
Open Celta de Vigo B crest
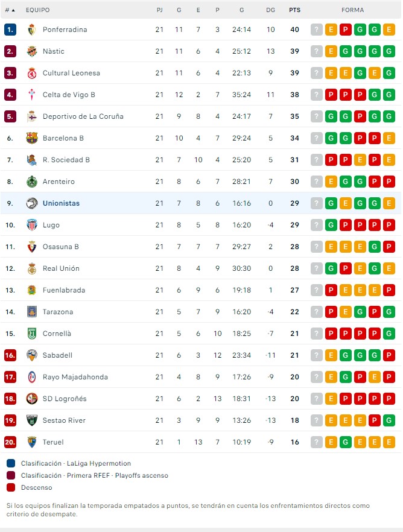tap(32, 95)
